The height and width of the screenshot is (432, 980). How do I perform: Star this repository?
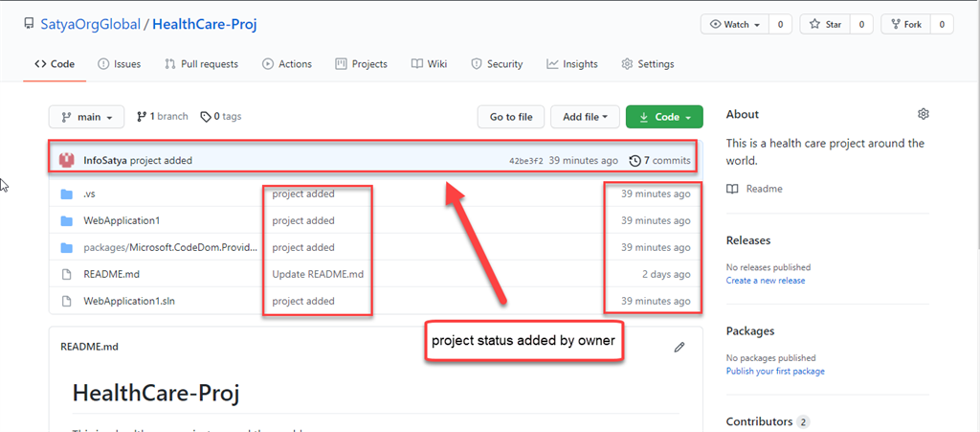[x=825, y=24]
